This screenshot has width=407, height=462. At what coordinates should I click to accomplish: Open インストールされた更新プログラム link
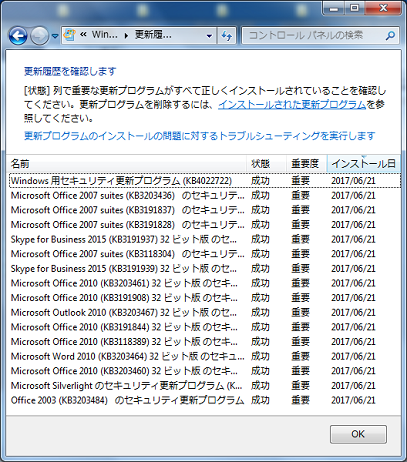(292, 104)
